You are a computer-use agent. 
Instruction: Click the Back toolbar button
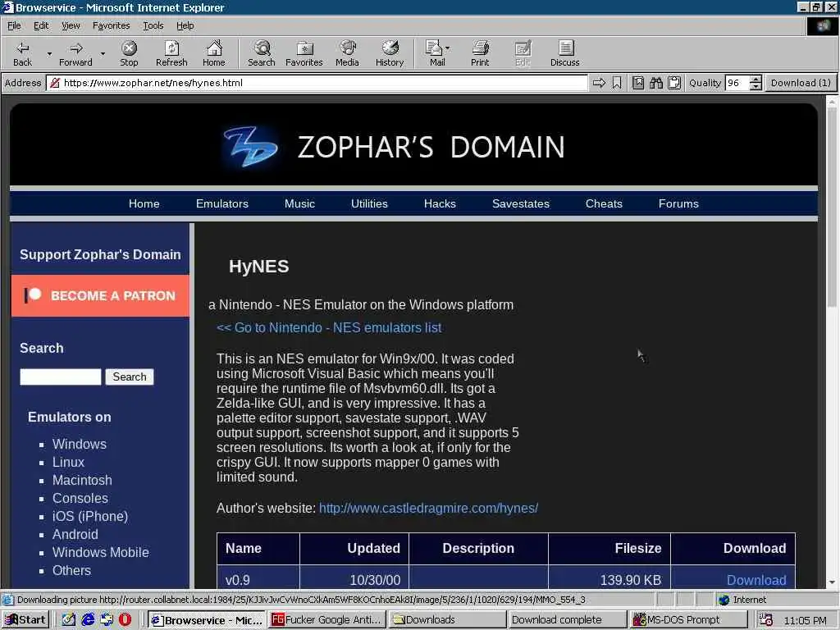[22, 53]
